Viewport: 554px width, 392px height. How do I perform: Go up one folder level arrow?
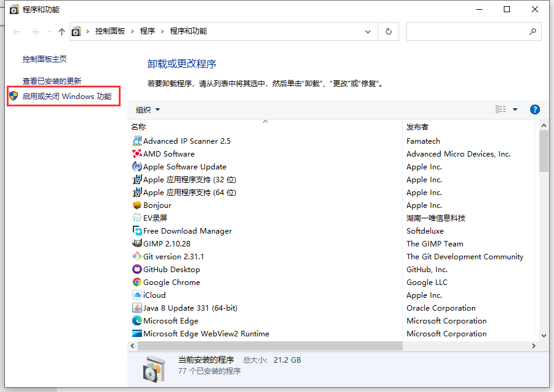pyautogui.click(x=61, y=32)
